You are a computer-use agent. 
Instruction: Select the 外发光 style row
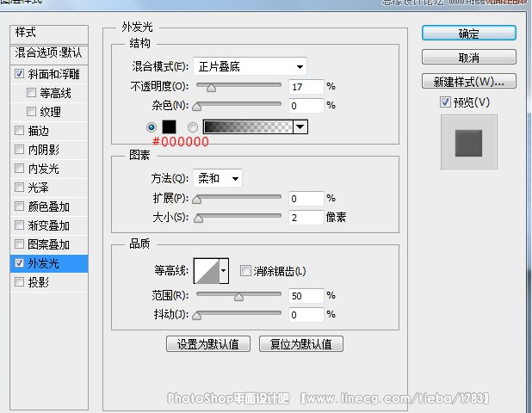click(x=49, y=263)
